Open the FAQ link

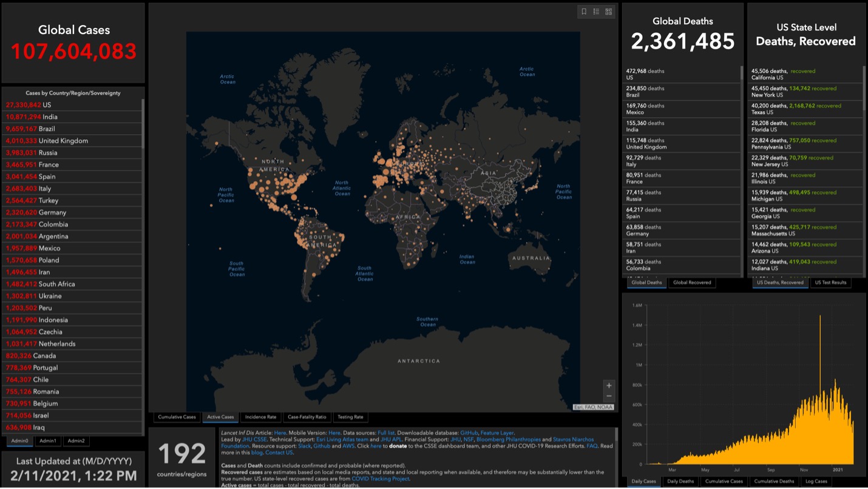[x=593, y=447]
